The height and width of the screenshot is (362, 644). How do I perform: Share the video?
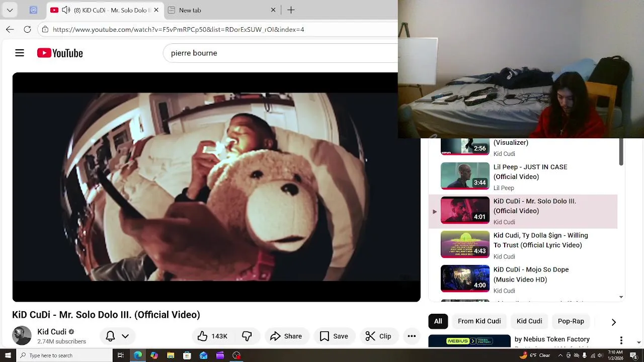pos(286,336)
